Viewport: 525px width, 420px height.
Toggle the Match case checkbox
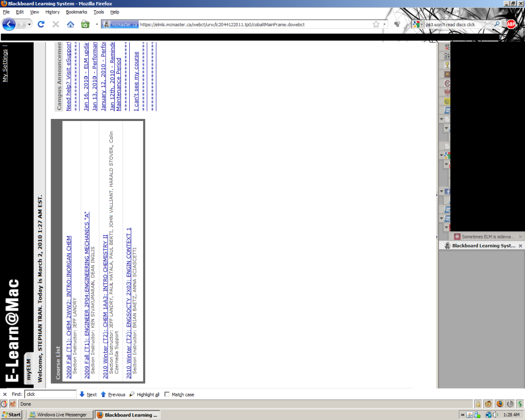pos(167,394)
